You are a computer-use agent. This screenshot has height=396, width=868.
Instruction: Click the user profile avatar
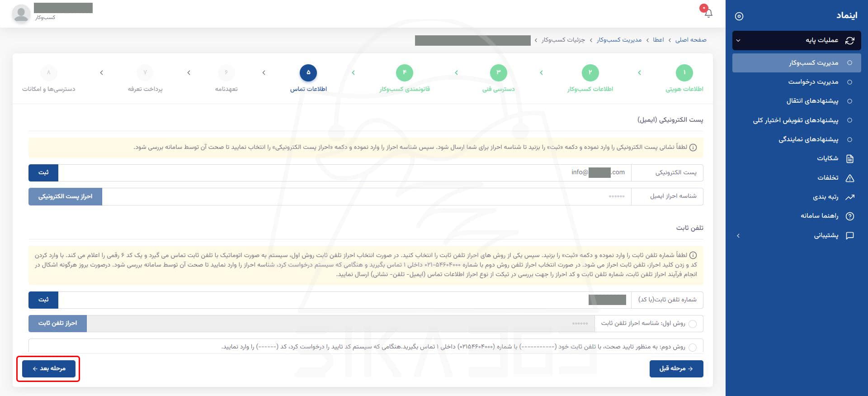21,14
